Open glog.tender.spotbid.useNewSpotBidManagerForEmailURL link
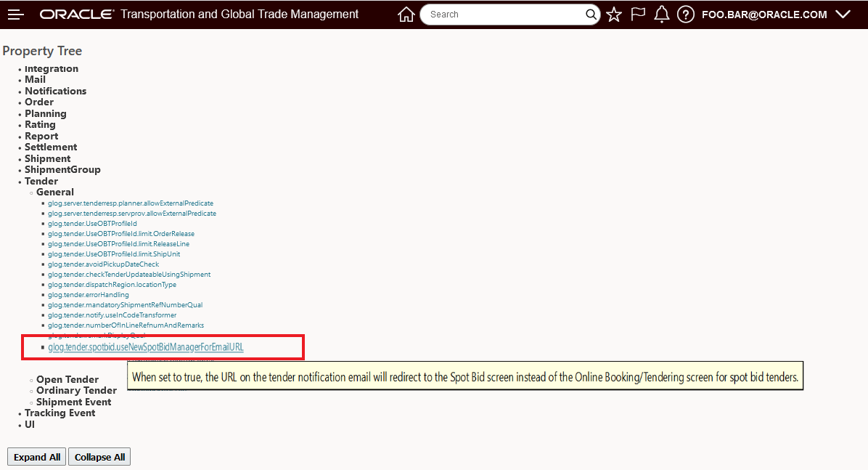The image size is (868, 470). [146, 347]
